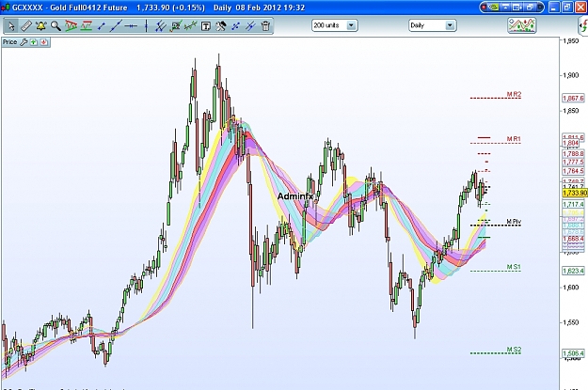Viewport: 588px width, 390px height.
Task: Open the Daily timeframe dropdown
Action: pos(450,25)
